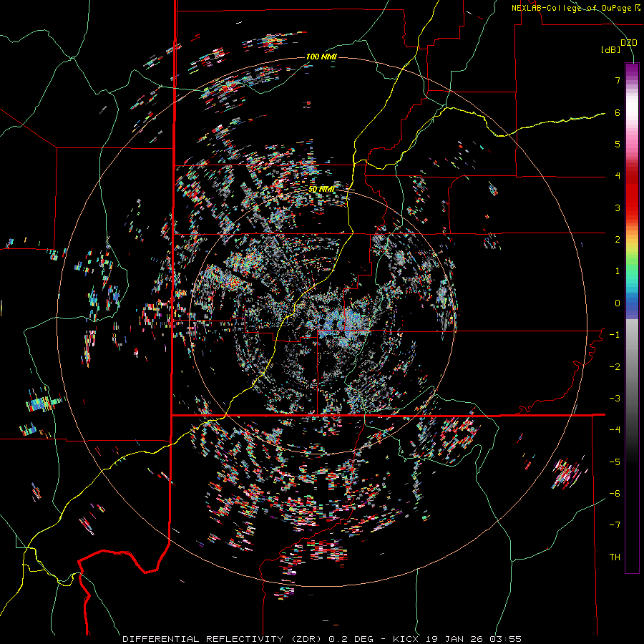This screenshot has width=644, height=644.
Task: Click the -4 value on the dB scale
Action: pyautogui.click(x=615, y=430)
